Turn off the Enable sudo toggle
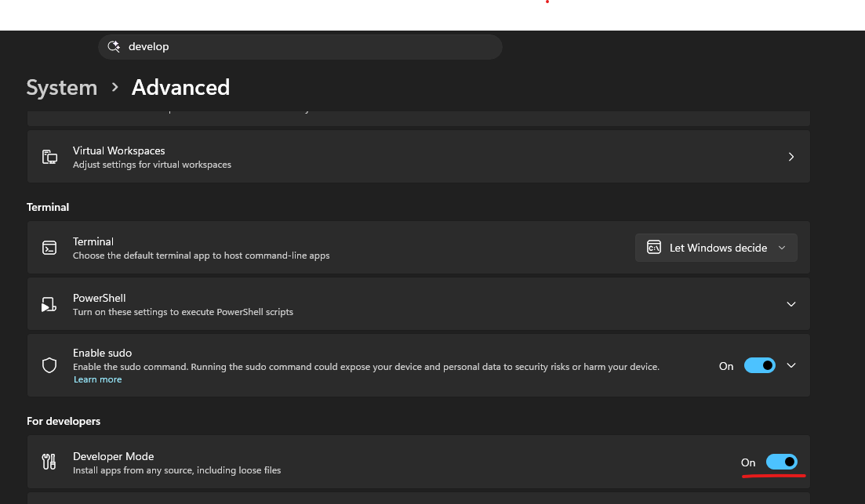The image size is (865, 504). (760, 365)
